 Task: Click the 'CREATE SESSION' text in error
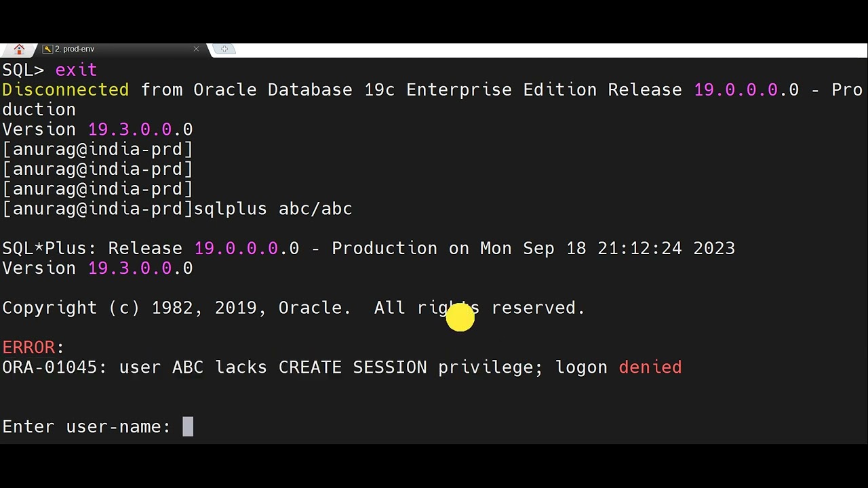point(353,367)
